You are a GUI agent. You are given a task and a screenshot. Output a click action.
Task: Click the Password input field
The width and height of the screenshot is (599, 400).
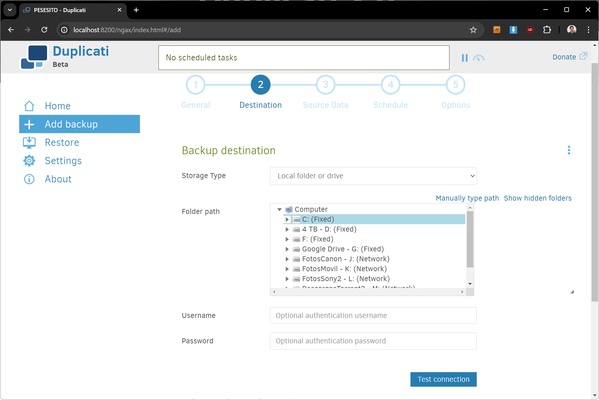pyautogui.click(x=373, y=341)
